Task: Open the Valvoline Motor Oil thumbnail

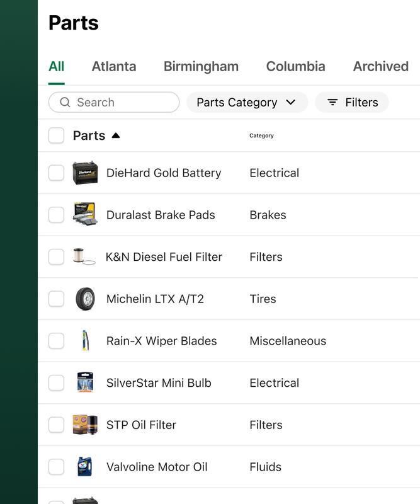Action: pos(85,466)
